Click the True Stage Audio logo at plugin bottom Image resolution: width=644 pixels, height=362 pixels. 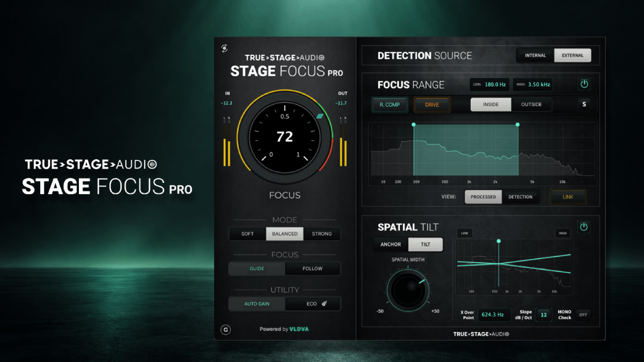click(481, 334)
